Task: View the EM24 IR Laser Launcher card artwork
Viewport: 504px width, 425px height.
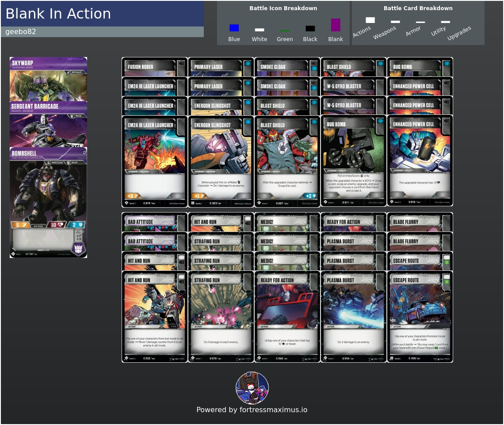Action: pyautogui.click(x=155, y=150)
